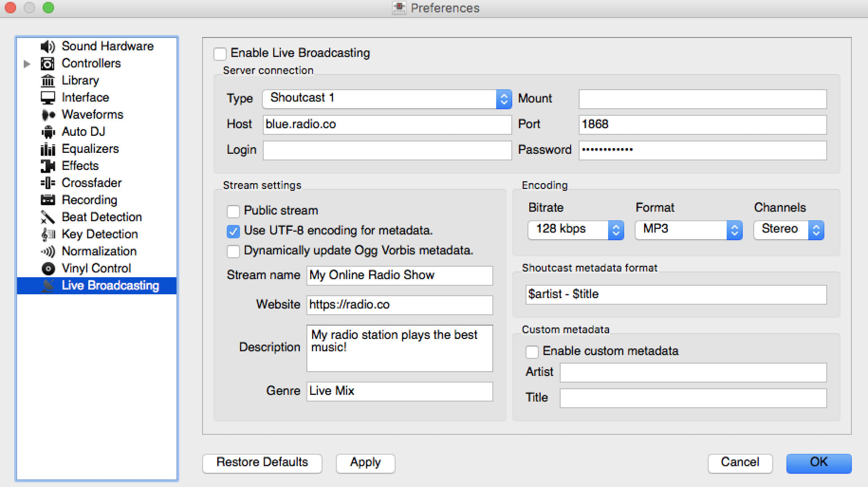The height and width of the screenshot is (487, 868).
Task: Click the Key Detection clef icon
Action: [47, 234]
